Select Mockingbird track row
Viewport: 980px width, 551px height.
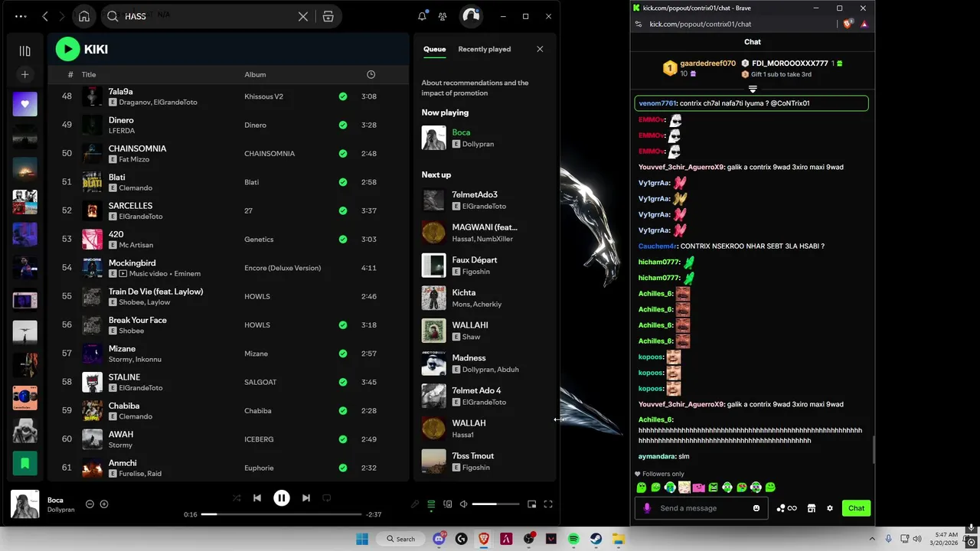(x=228, y=268)
